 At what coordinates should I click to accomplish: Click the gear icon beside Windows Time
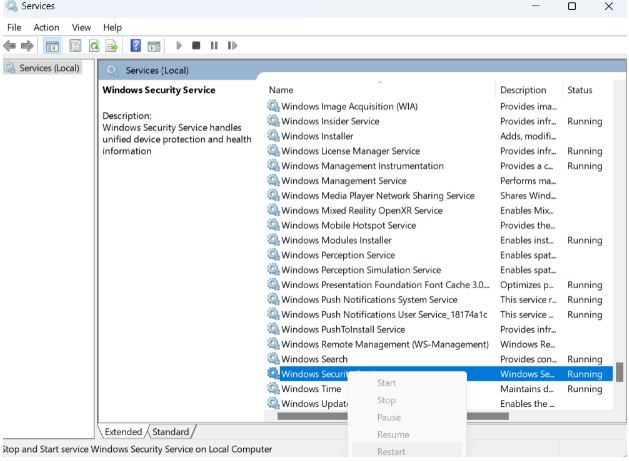pos(274,388)
